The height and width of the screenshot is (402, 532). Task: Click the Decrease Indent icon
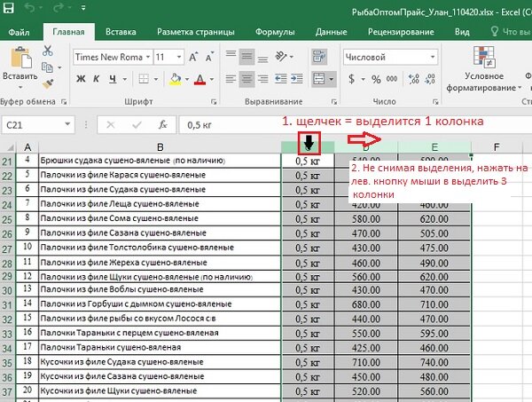point(280,79)
